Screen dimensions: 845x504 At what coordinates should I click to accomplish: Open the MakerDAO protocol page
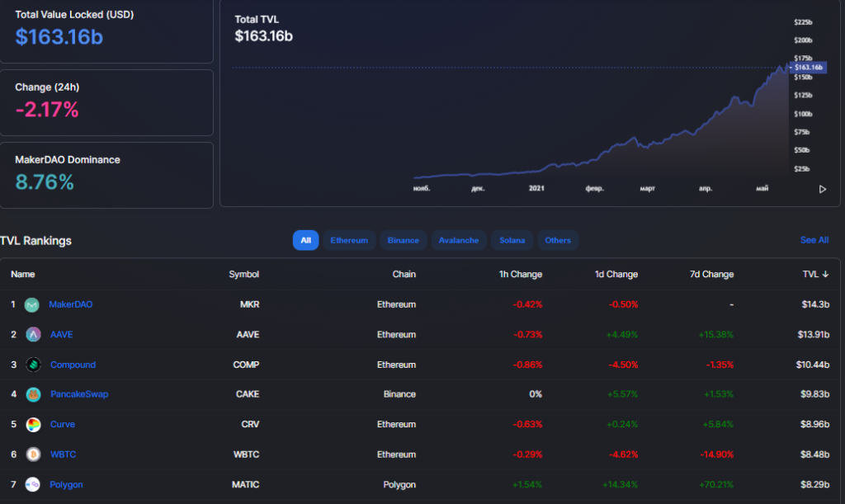point(71,304)
